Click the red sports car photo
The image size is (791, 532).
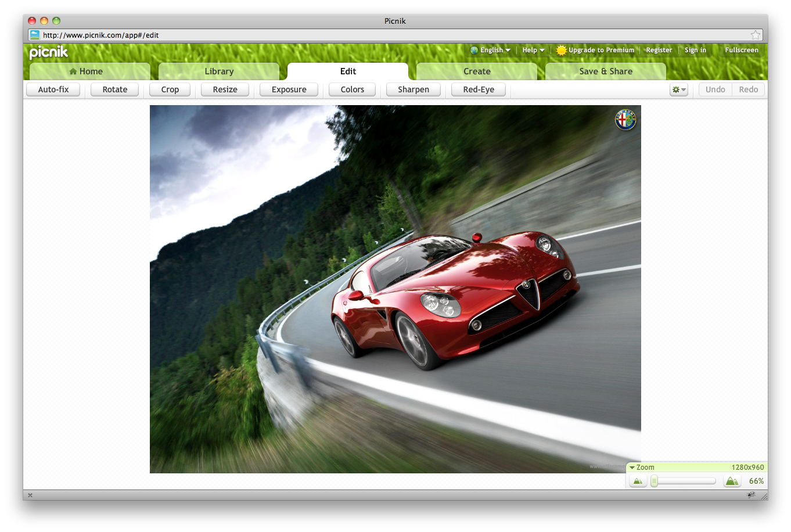pyautogui.click(x=395, y=289)
